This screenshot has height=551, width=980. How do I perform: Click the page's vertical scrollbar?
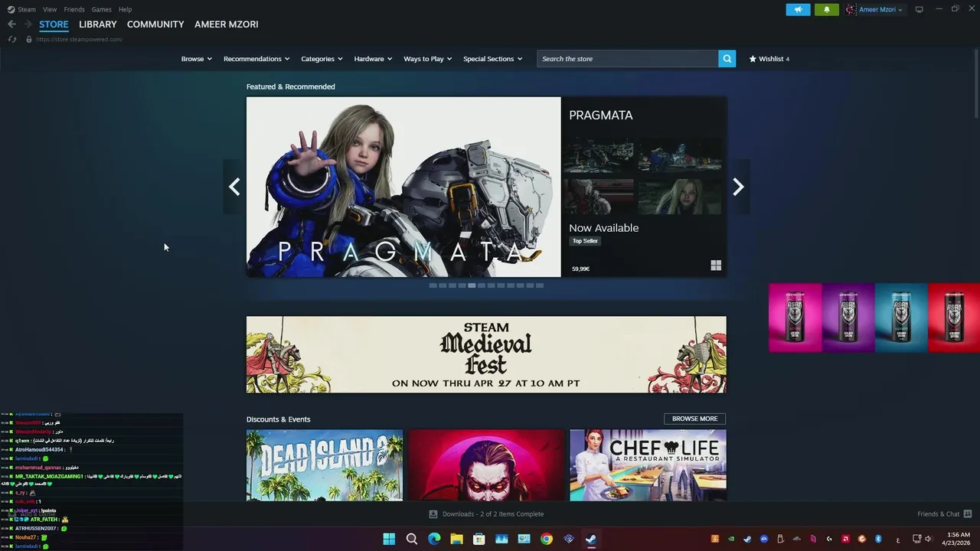(976, 84)
